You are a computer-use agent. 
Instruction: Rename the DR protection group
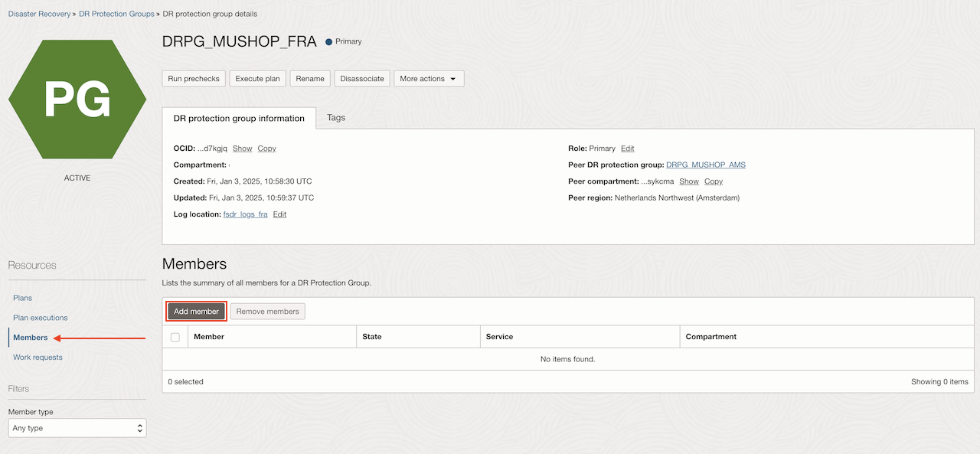pos(310,79)
